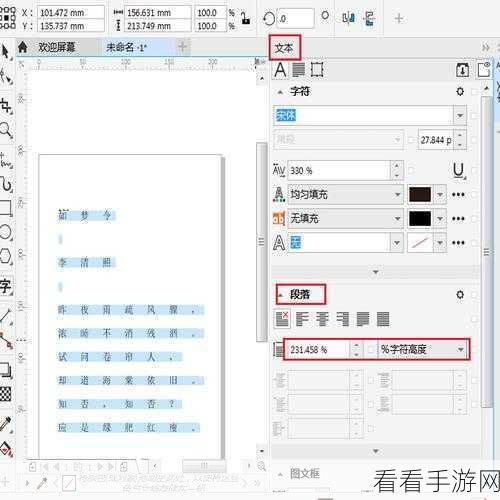Toggle the small box beside 231.458 % spacing

tap(371, 349)
